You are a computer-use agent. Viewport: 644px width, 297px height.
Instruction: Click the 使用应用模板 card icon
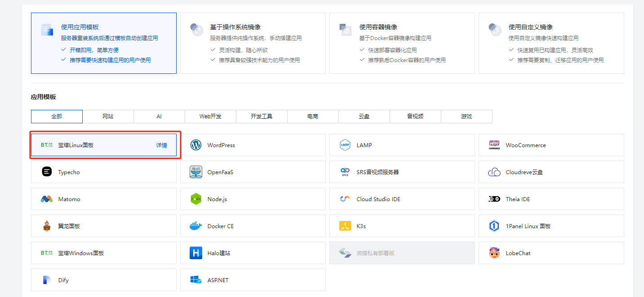click(x=47, y=30)
